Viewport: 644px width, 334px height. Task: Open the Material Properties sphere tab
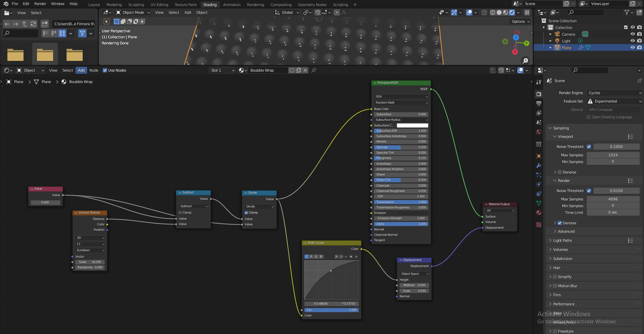pyautogui.click(x=538, y=213)
